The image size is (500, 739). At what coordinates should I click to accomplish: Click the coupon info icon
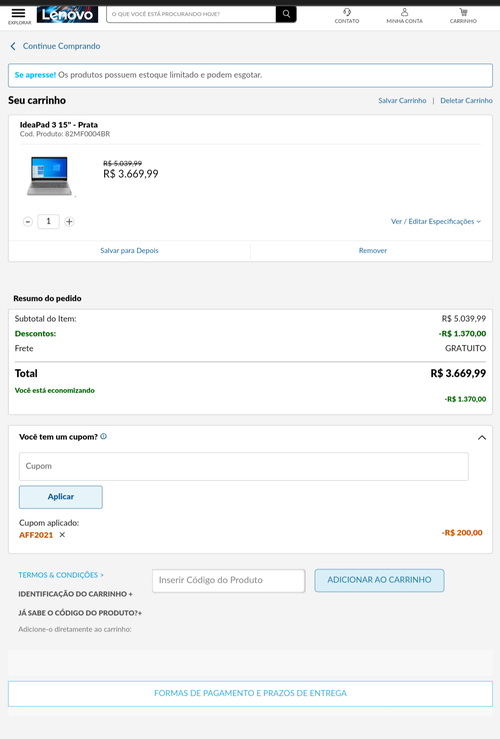click(x=104, y=436)
